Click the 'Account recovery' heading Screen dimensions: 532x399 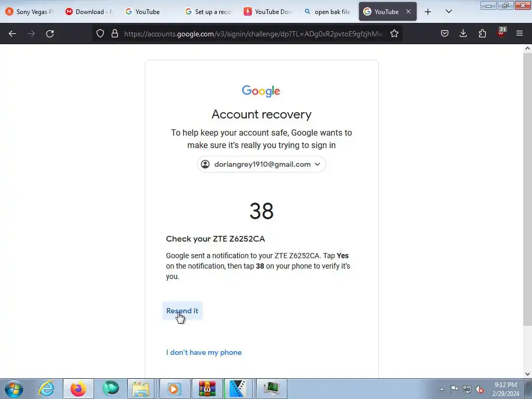pyautogui.click(x=261, y=114)
